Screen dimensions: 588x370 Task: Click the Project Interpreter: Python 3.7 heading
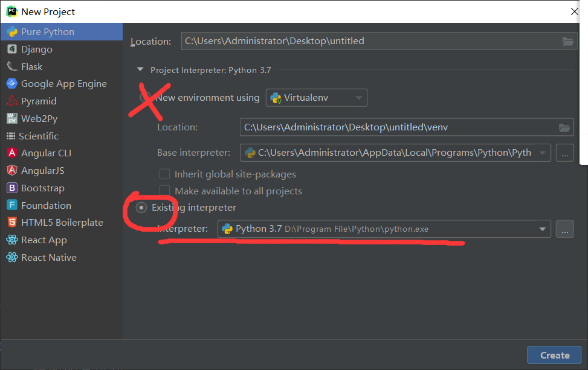point(211,70)
